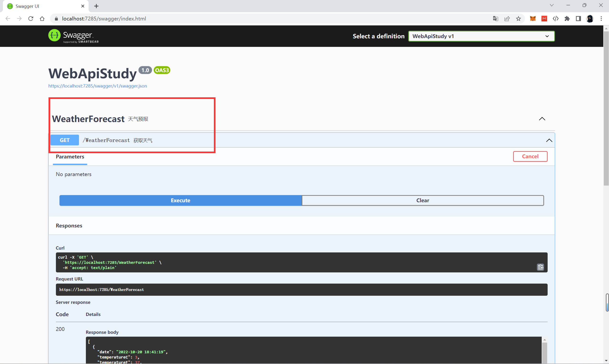Image resolution: width=609 pixels, height=364 pixels.
Task: Open Chrome tab search dropdown arrow
Action: (552, 5)
